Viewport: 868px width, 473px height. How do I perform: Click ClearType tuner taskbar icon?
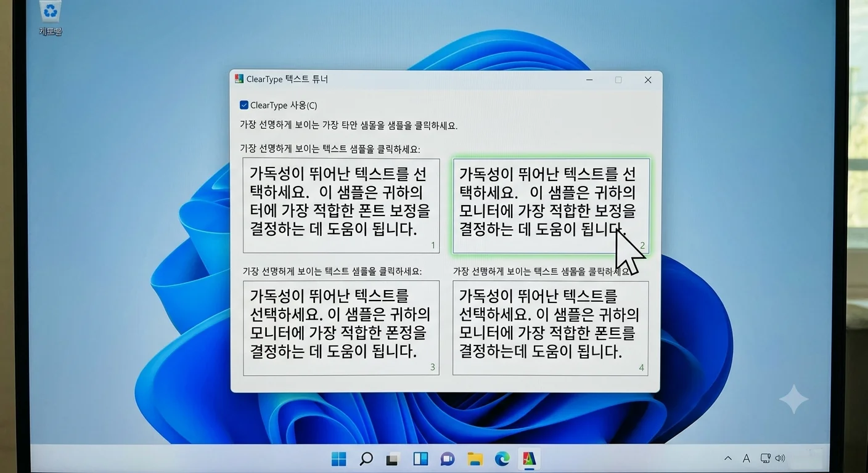529,459
